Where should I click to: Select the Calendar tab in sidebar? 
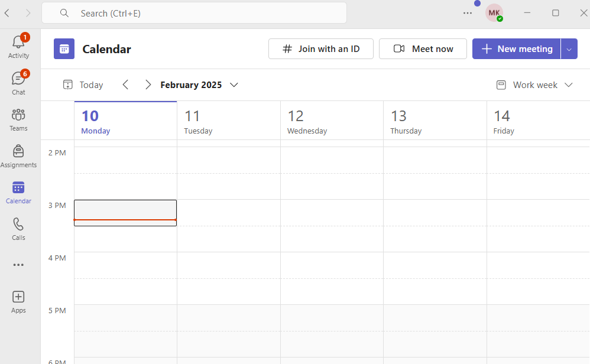(18, 192)
